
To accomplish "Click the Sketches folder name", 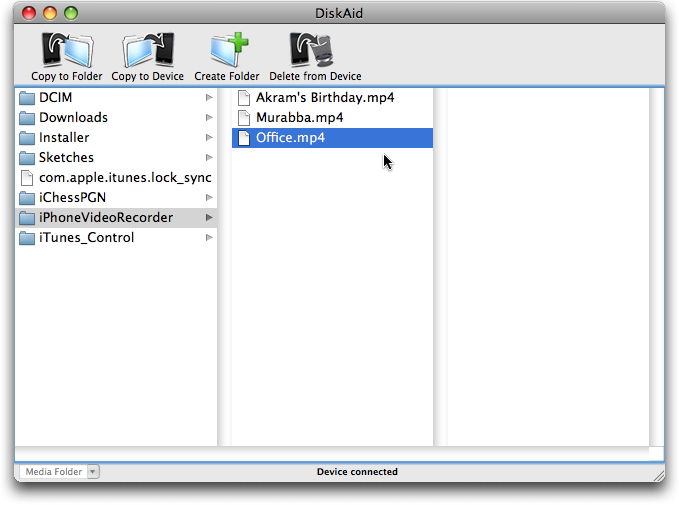I will click(66, 157).
